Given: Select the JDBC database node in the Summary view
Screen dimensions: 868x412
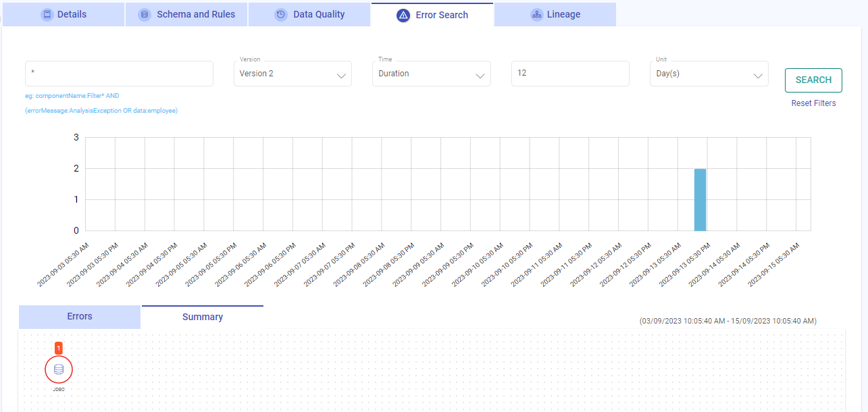Looking at the screenshot, I should (59, 369).
